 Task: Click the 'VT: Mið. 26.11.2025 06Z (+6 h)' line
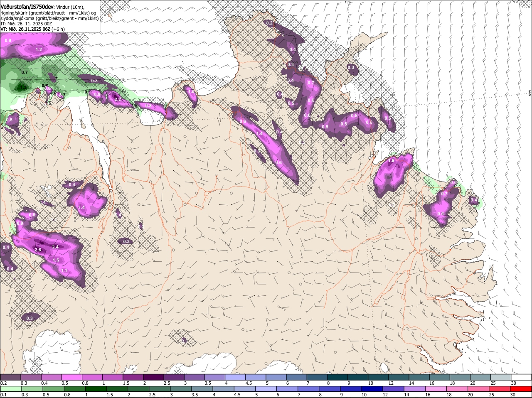32,29
